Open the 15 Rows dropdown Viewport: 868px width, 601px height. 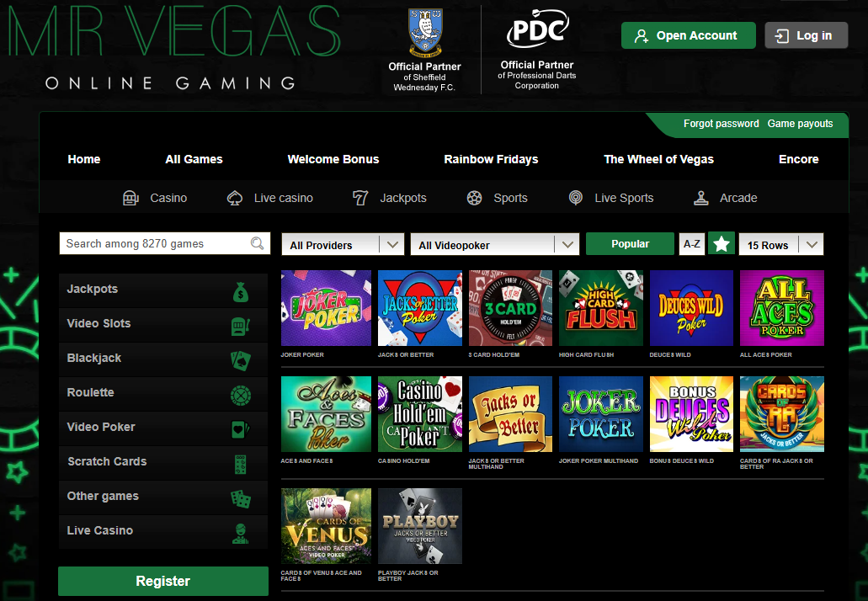(781, 244)
